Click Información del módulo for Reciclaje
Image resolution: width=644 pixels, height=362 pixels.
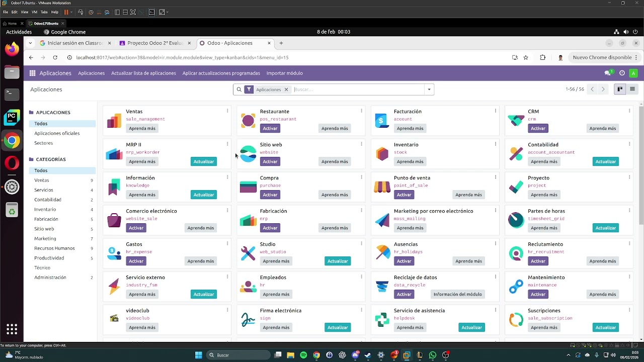pyautogui.click(x=457, y=294)
